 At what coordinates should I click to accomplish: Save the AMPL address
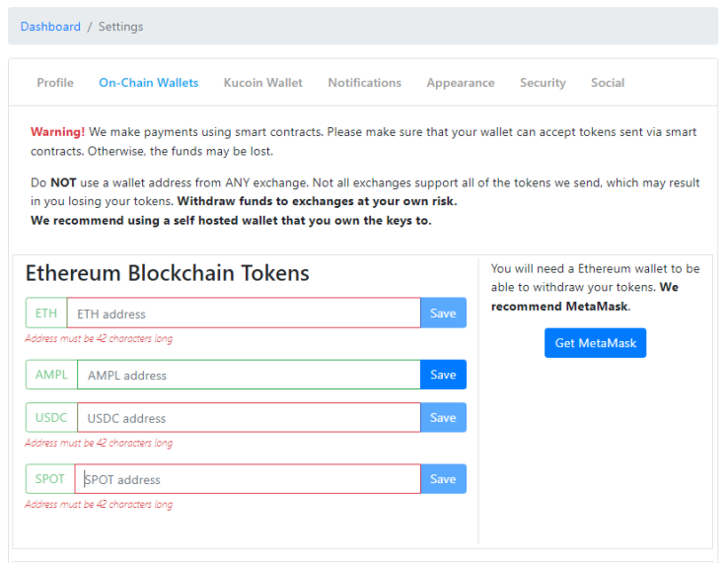click(443, 374)
